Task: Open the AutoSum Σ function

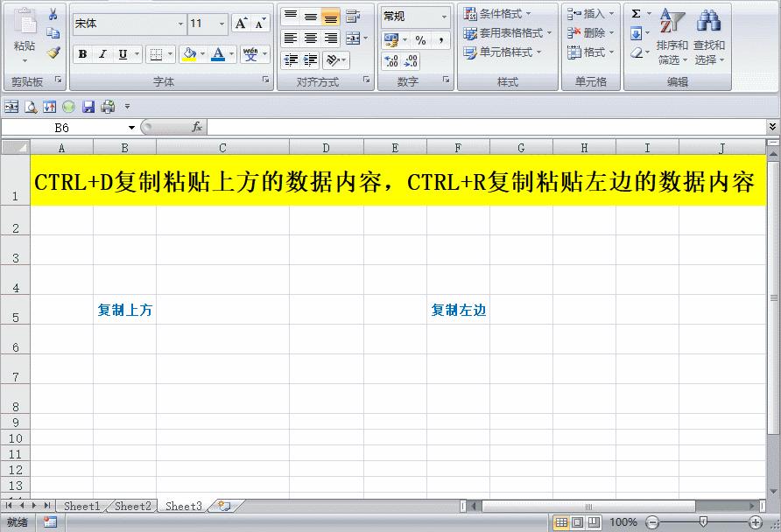Action: click(x=637, y=12)
